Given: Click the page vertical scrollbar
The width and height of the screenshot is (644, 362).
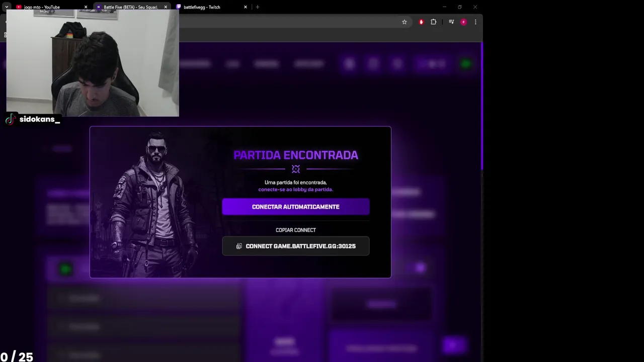Looking at the screenshot, I should tap(482, 107).
